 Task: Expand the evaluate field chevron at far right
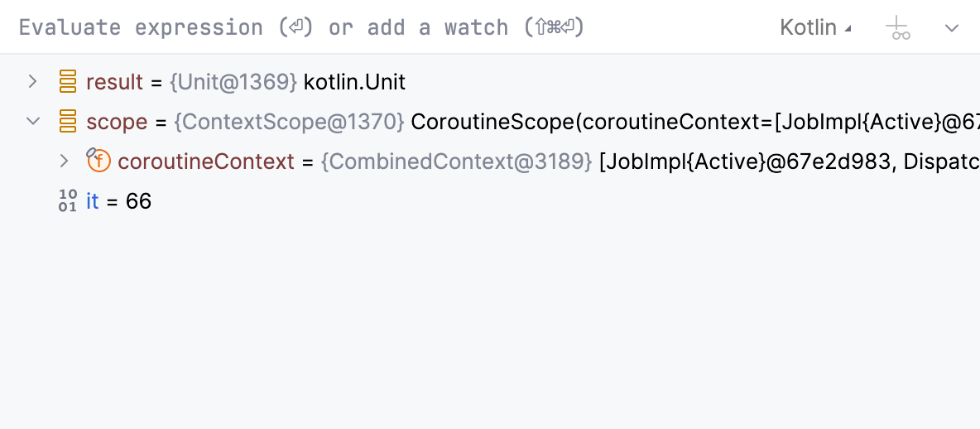[952, 28]
